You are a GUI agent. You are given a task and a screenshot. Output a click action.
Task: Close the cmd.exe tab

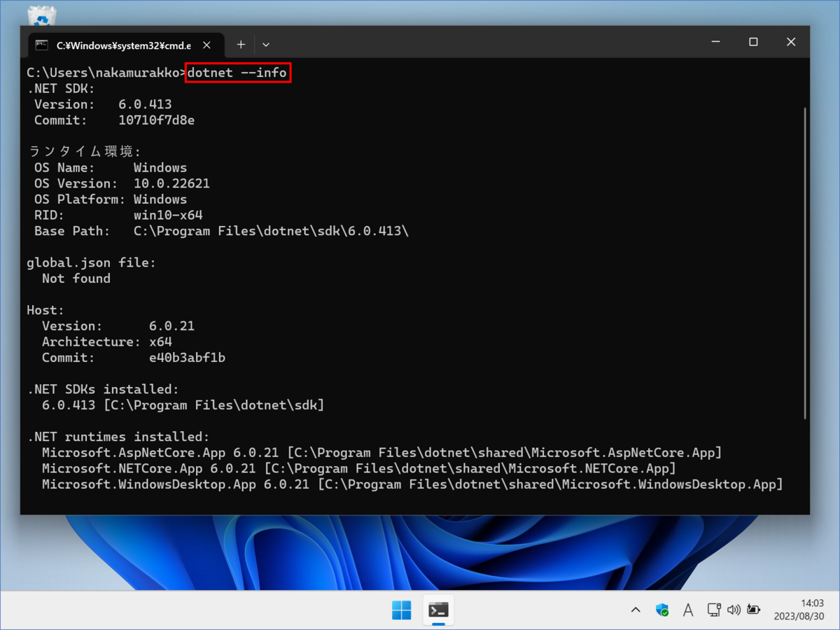[206, 45]
